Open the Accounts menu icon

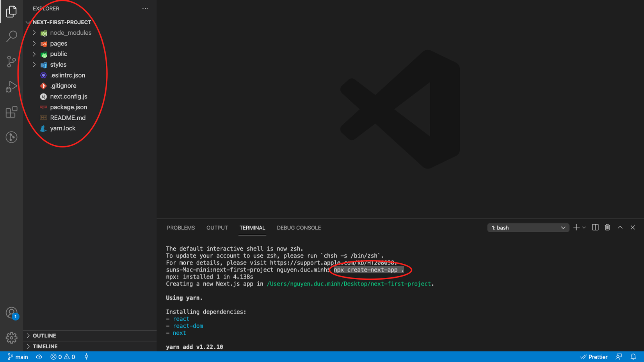[x=11, y=313]
